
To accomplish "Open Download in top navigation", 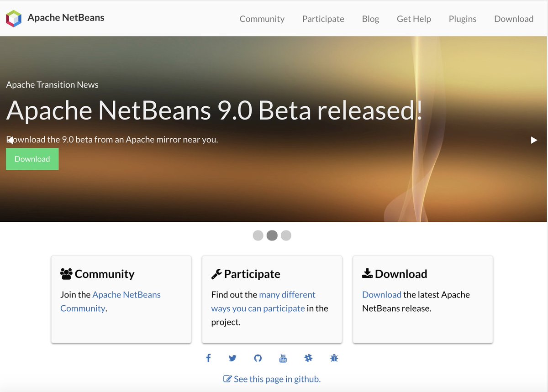I will pyautogui.click(x=514, y=19).
